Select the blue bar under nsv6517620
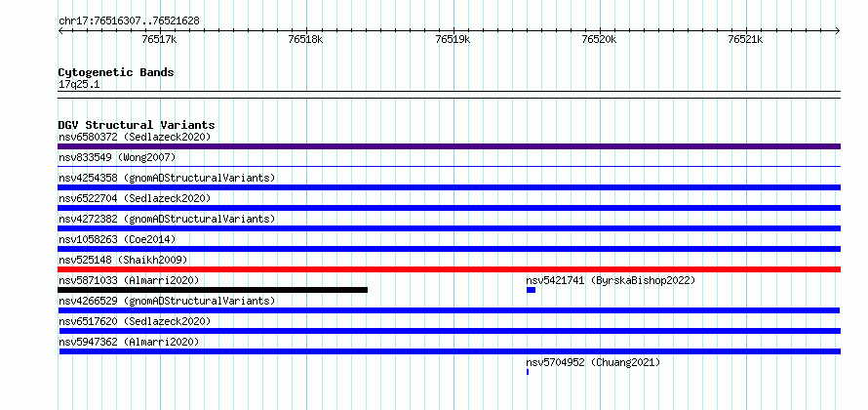Viewport: 868px width, 410px height. [x=449, y=331]
